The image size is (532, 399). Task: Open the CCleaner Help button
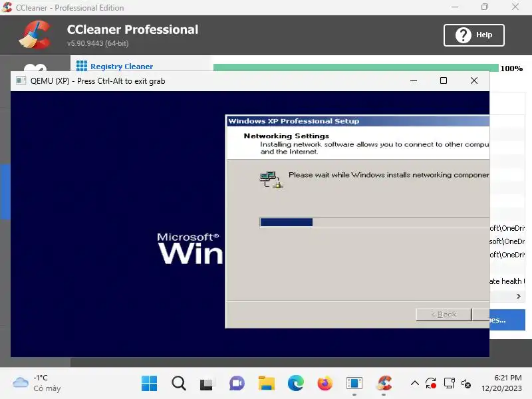(x=473, y=35)
